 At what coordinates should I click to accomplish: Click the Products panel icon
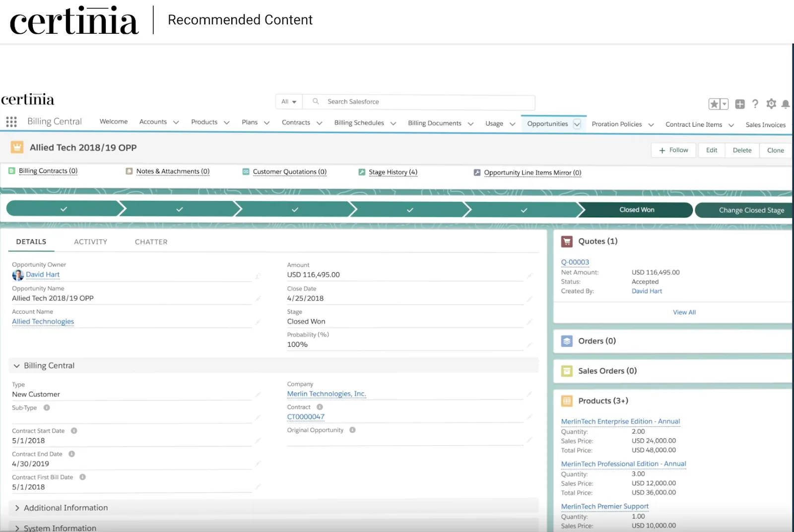point(567,401)
